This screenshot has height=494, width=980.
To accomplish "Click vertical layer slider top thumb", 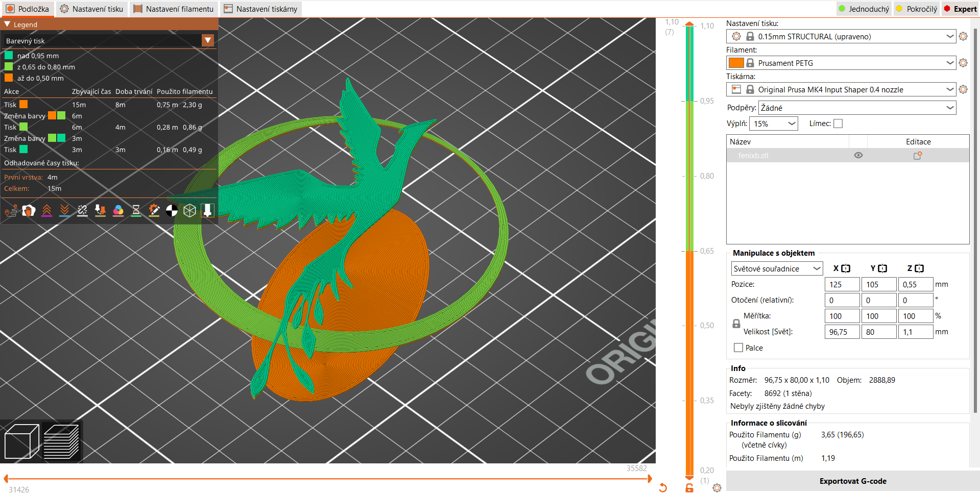I will (689, 24).
